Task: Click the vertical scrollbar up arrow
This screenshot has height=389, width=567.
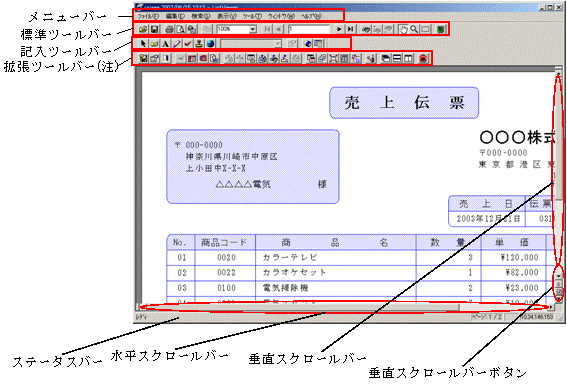Action: (x=559, y=74)
